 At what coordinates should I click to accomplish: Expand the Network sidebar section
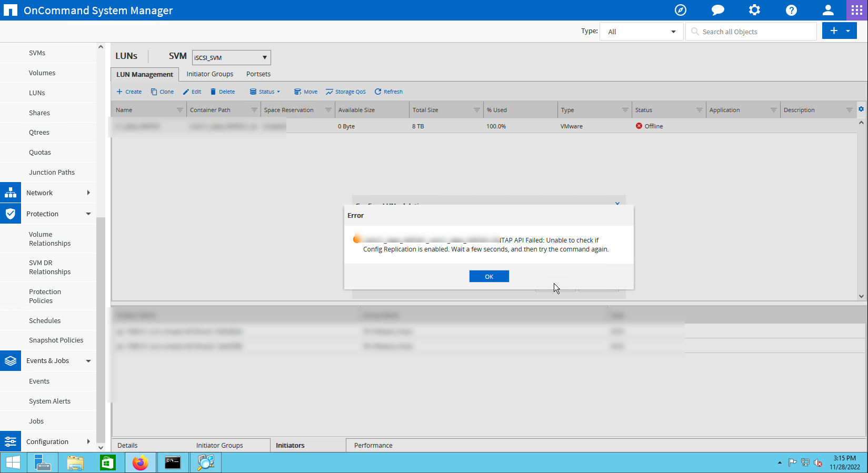88,193
